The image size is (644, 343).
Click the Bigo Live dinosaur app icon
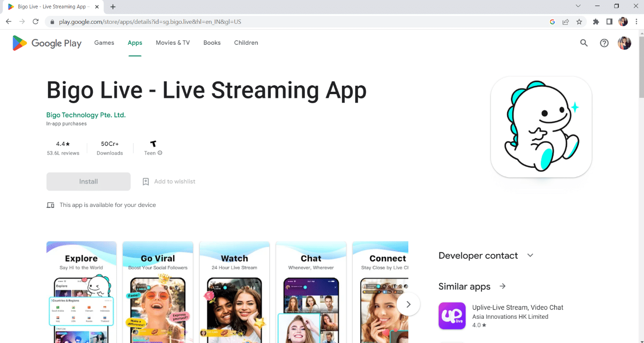coord(541,127)
